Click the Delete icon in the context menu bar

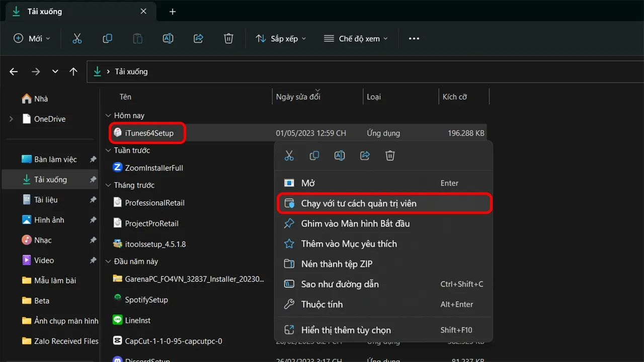(x=389, y=155)
